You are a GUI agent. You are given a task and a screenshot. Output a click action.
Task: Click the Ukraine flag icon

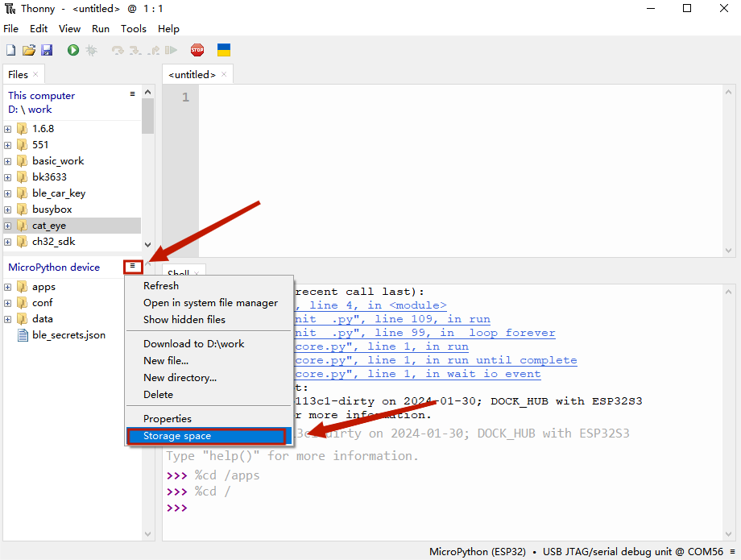pos(224,50)
